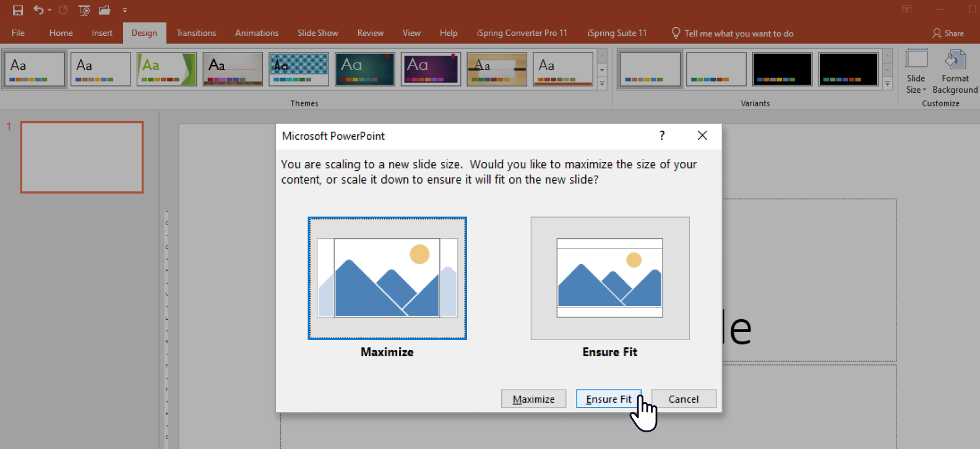Open the File menu

(18, 33)
